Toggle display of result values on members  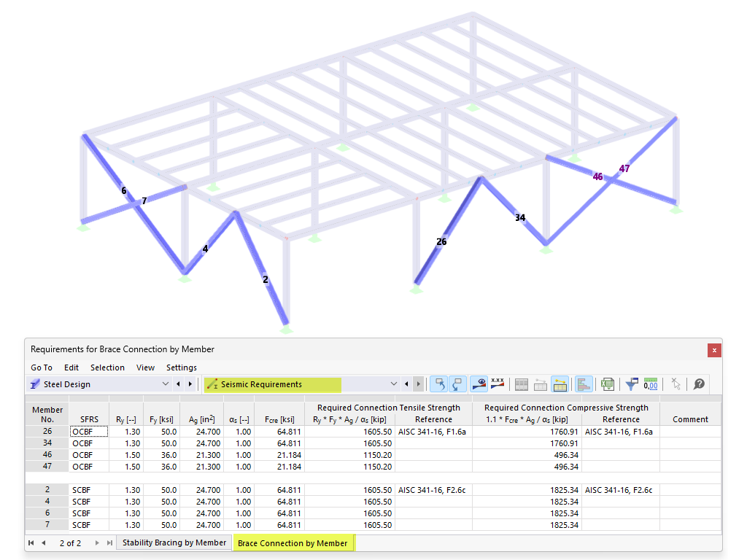498,384
